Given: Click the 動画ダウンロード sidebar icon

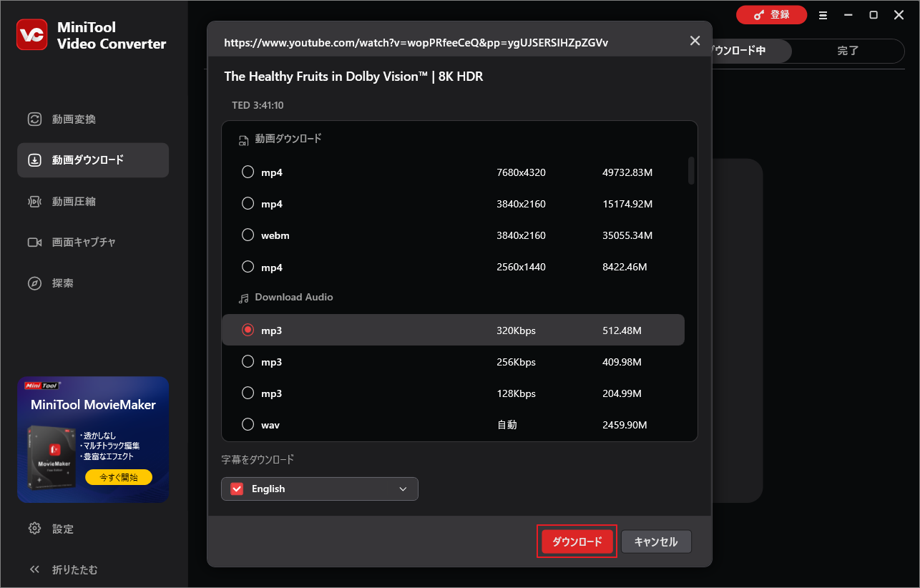Looking at the screenshot, I should pos(34,160).
